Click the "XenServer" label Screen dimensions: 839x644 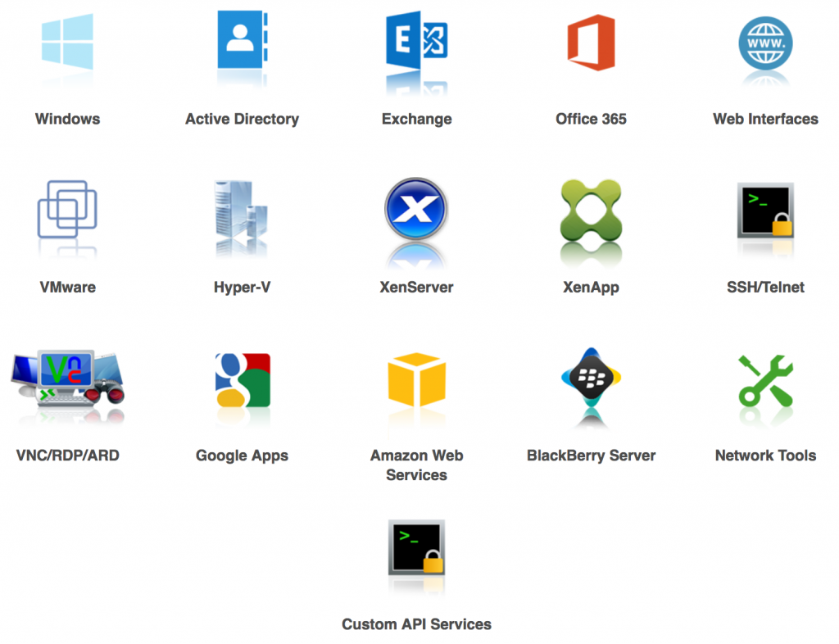tap(416, 288)
